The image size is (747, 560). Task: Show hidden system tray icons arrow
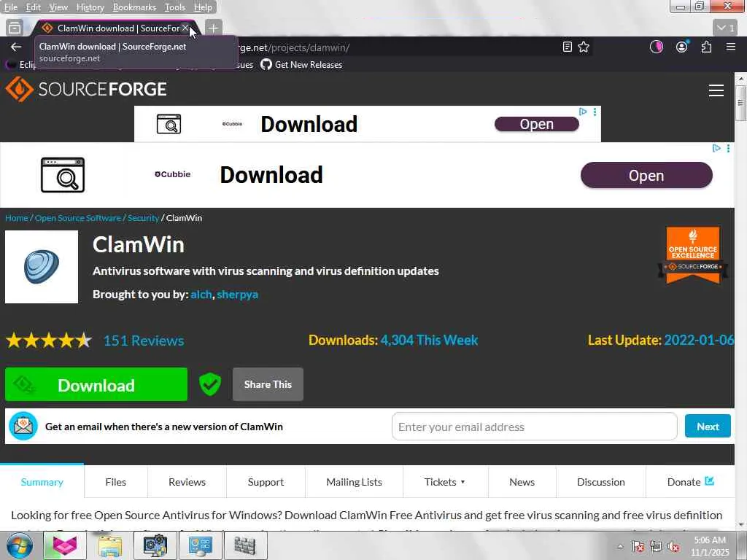click(x=620, y=546)
